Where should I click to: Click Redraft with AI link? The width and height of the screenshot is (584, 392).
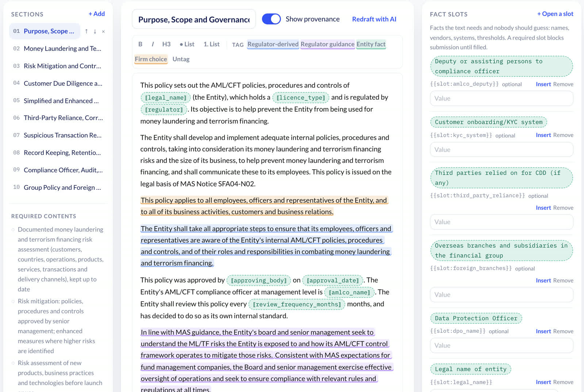pos(374,19)
